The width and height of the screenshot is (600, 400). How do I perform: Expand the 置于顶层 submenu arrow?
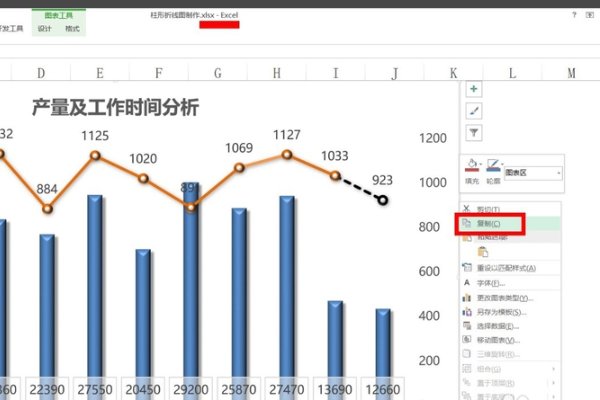coord(553,383)
